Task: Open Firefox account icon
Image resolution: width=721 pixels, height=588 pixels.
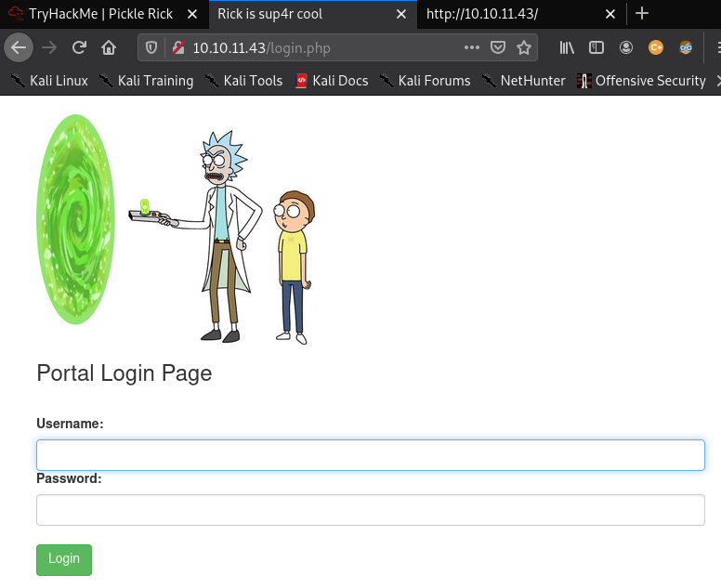Action: click(x=626, y=47)
